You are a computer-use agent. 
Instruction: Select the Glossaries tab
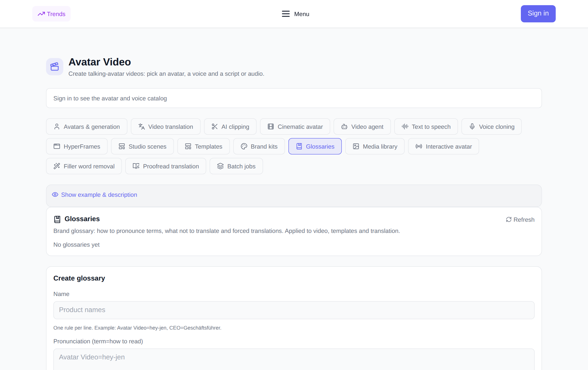[x=315, y=146]
